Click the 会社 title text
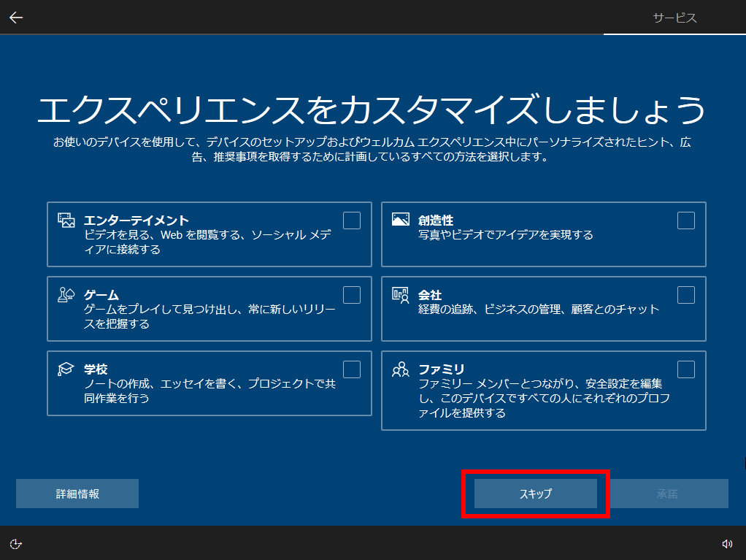Image resolution: width=746 pixels, height=560 pixels. pos(430,295)
